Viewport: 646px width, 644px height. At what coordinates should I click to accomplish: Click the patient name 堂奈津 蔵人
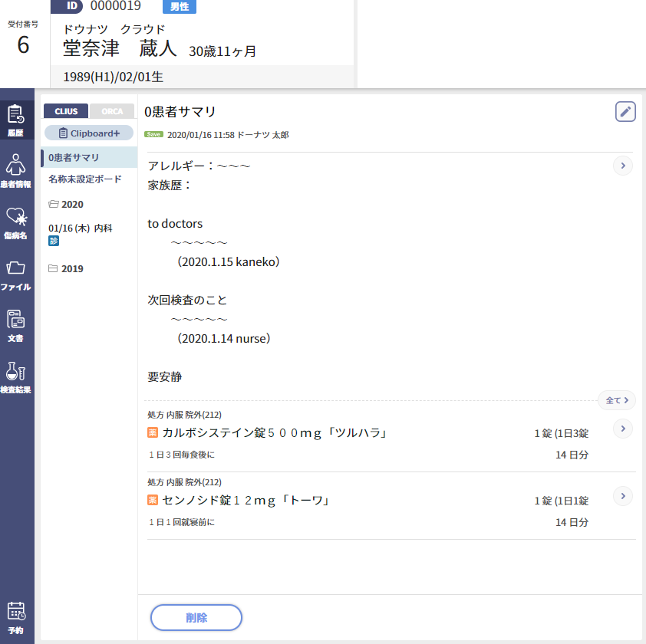[x=120, y=48]
